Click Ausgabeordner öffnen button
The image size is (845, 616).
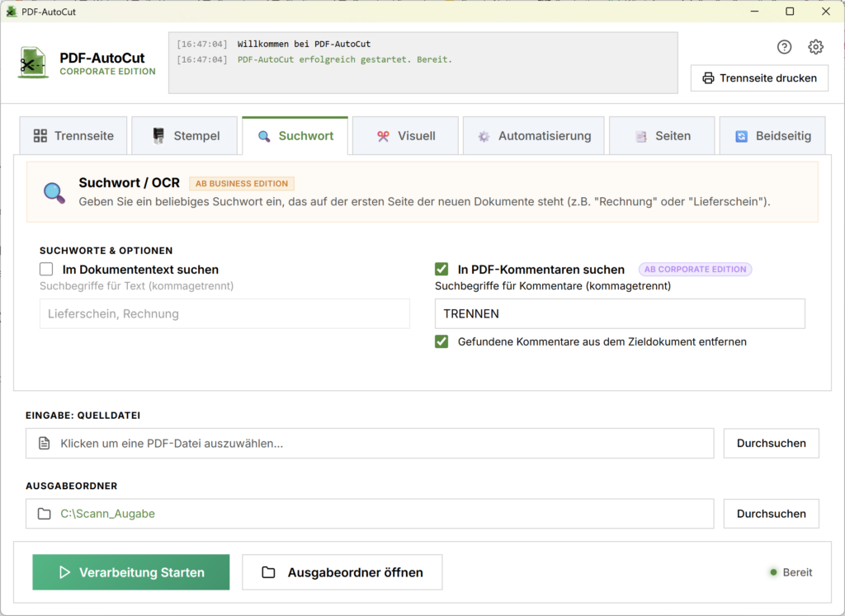click(x=342, y=571)
